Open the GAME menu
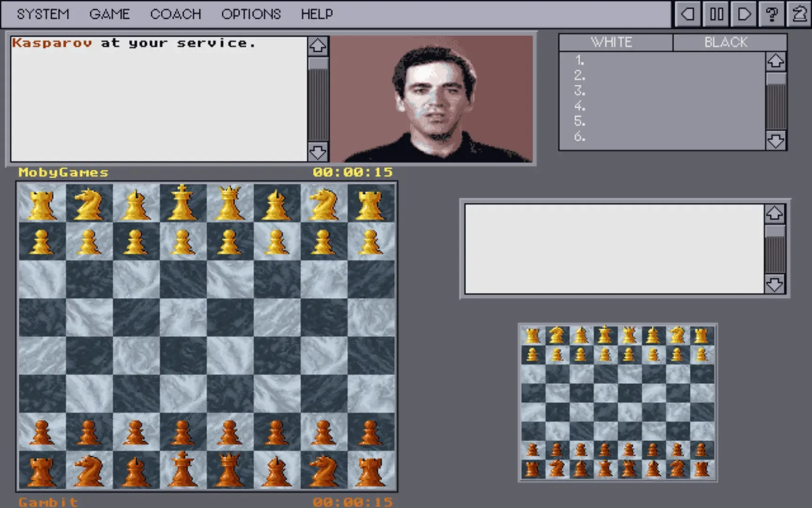The height and width of the screenshot is (508, 812). tap(109, 14)
